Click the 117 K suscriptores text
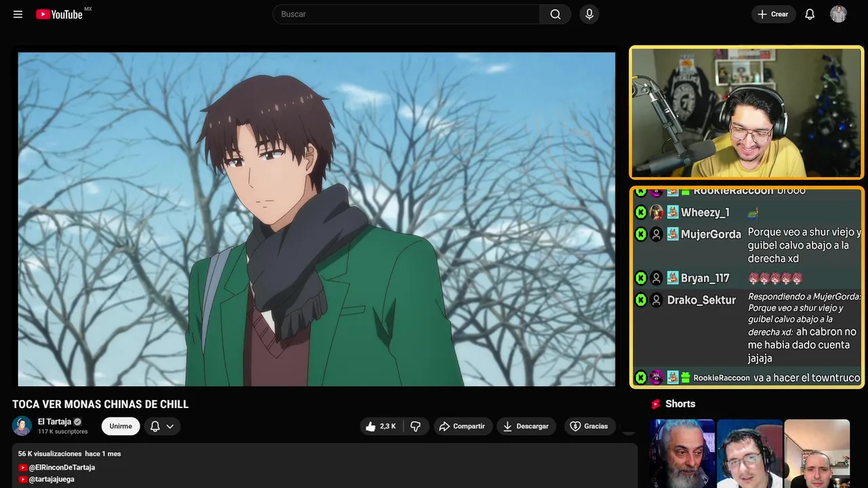 [63, 432]
